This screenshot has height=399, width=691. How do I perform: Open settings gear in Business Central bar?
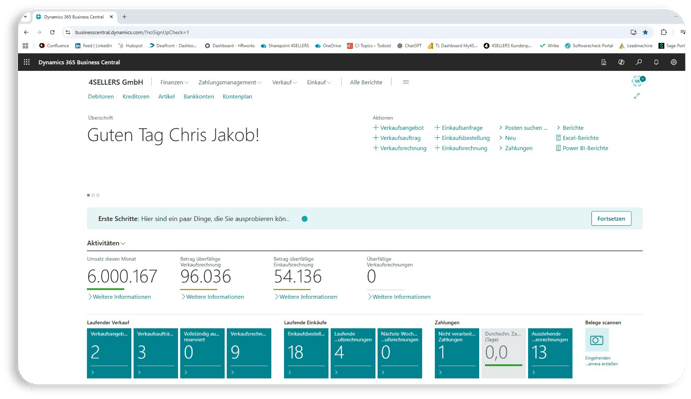(674, 62)
